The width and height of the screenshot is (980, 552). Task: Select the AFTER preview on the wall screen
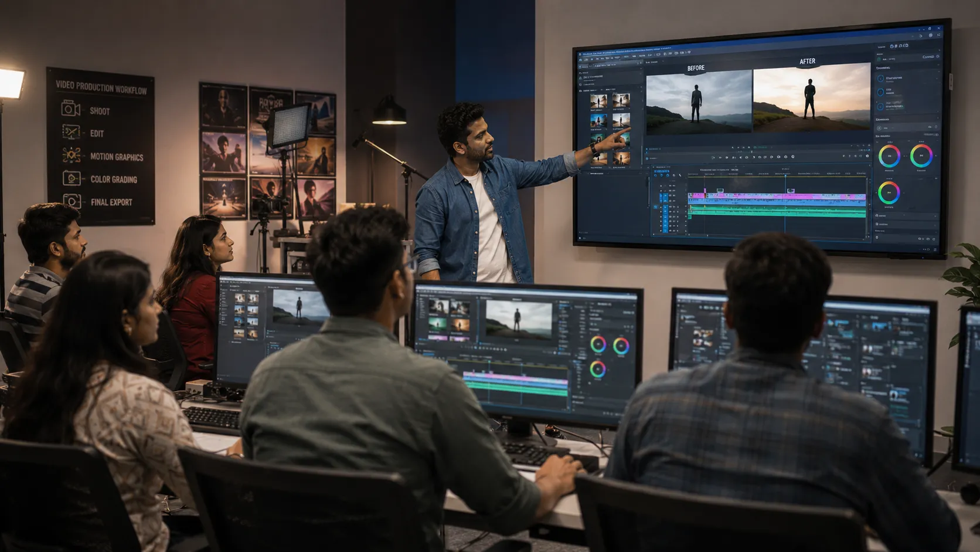[811, 98]
